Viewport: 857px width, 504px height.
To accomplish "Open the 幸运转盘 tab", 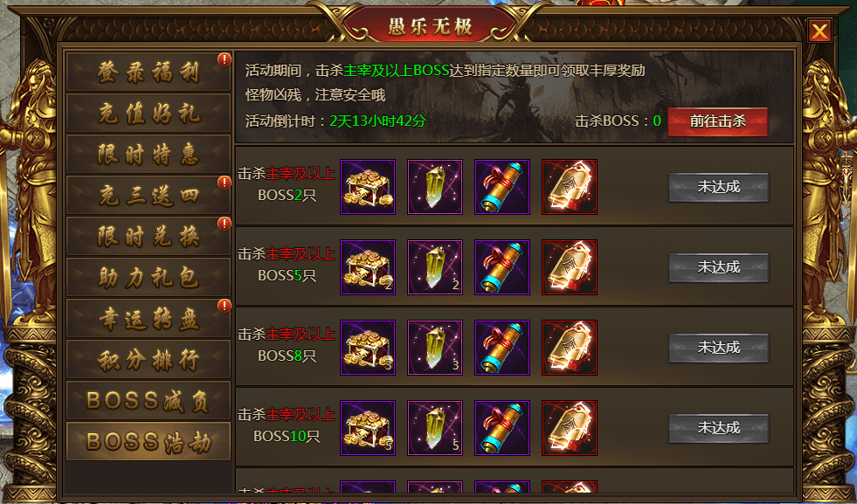I will pos(149,318).
